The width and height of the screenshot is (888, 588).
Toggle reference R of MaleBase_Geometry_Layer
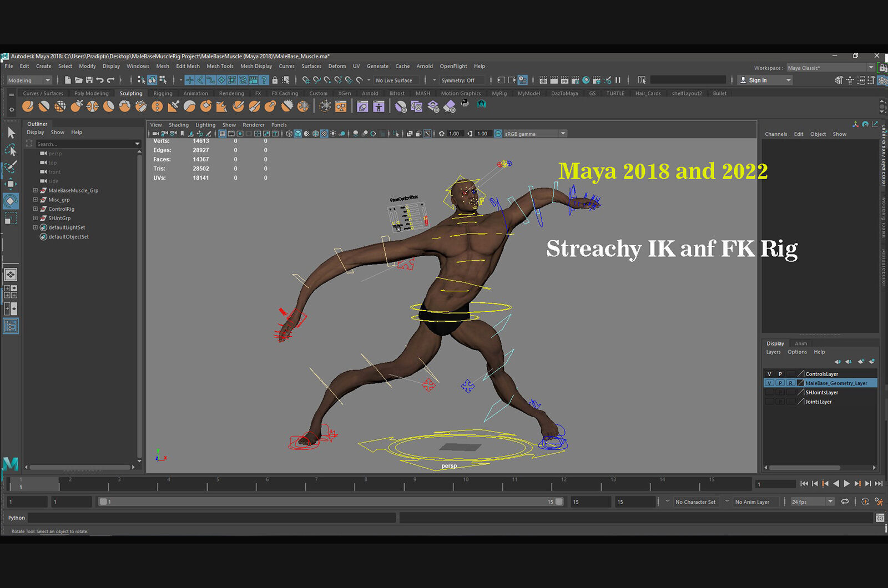click(x=790, y=383)
